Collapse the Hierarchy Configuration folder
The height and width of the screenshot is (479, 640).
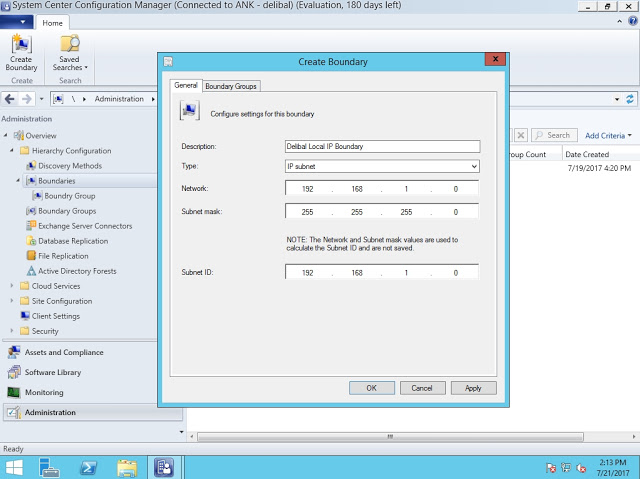[12, 151]
